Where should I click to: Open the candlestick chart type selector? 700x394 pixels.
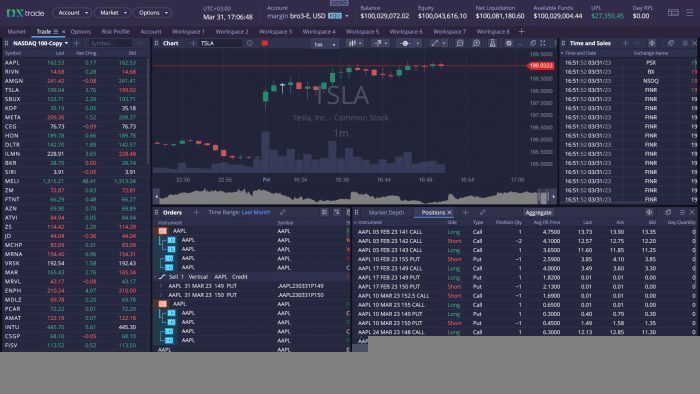pyautogui.click(x=355, y=43)
